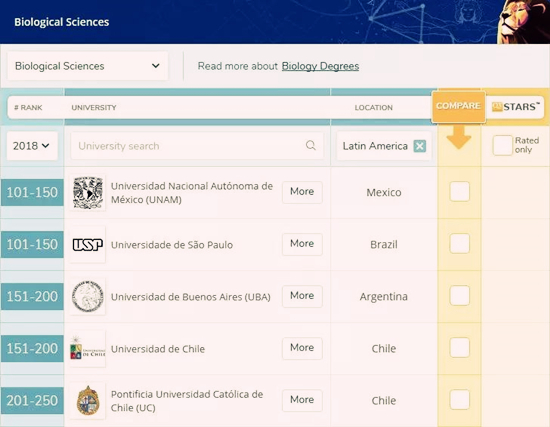The width and height of the screenshot is (550, 427).
Task: Tick compare checkbox for Universidad de Chile
Action: click(x=460, y=347)
